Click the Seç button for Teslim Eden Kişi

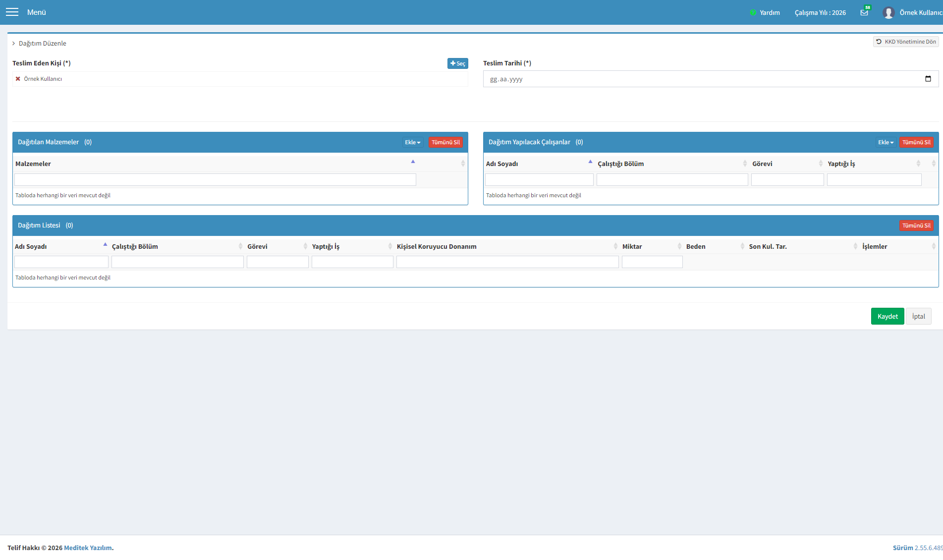tap(457, 63)
